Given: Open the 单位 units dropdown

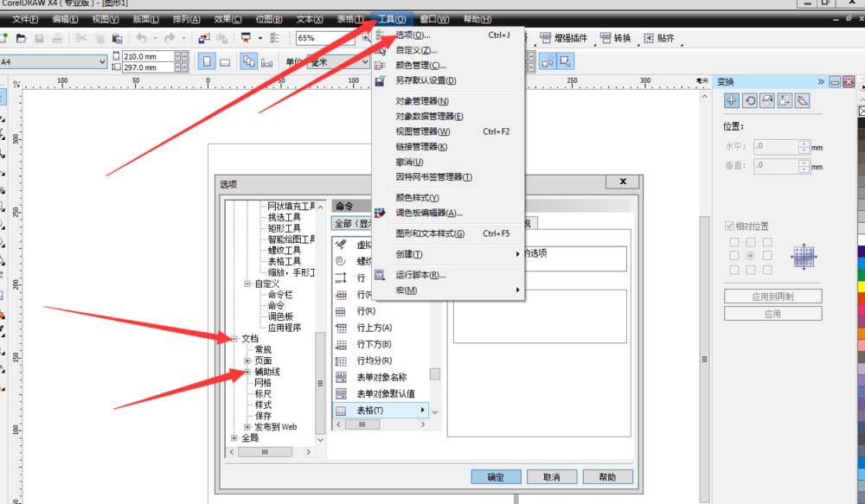Looking at the screenshot, I should pos(365,61).
